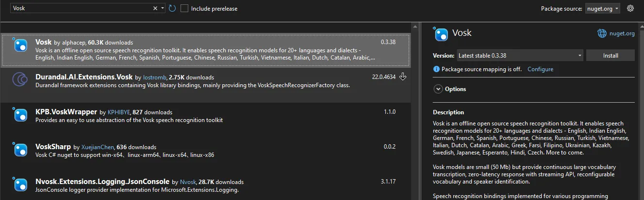Click the KPB.VoskWrapper package icon
This screenshot has width=644, height=200.
coord(20,115)
